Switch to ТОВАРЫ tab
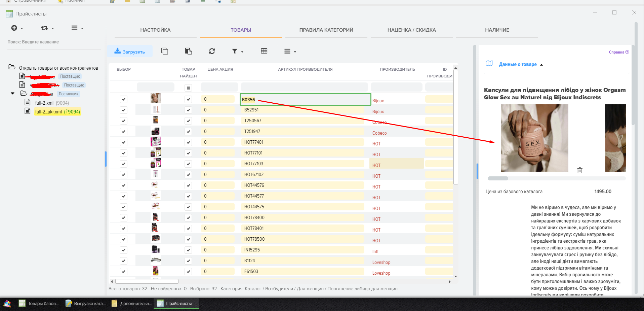Viewport: 644px width, 311px height. pyautogui.click(x=241, y=30)
